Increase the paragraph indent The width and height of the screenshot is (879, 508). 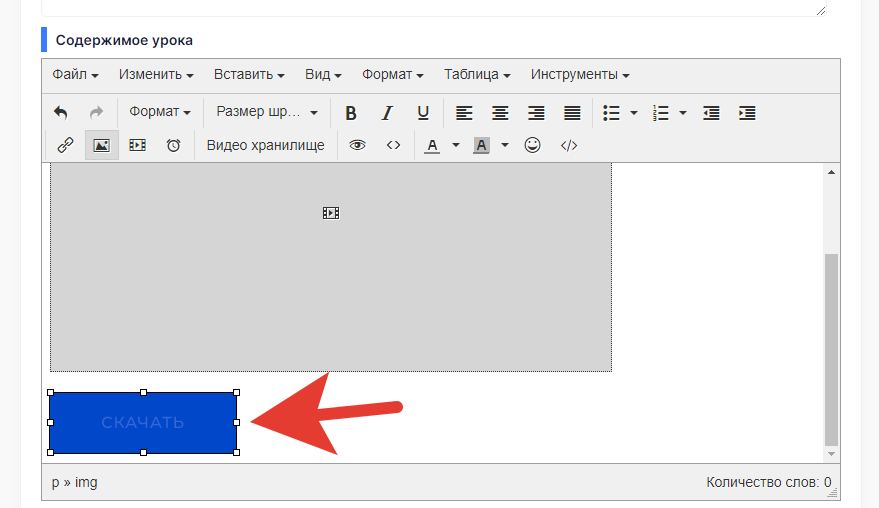pos(747,113)
